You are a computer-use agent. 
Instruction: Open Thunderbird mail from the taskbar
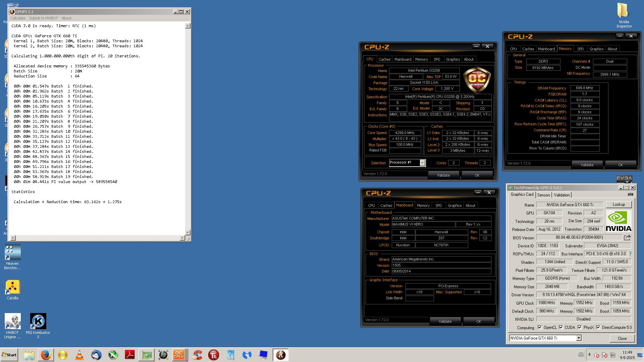(x=96, y=355)
